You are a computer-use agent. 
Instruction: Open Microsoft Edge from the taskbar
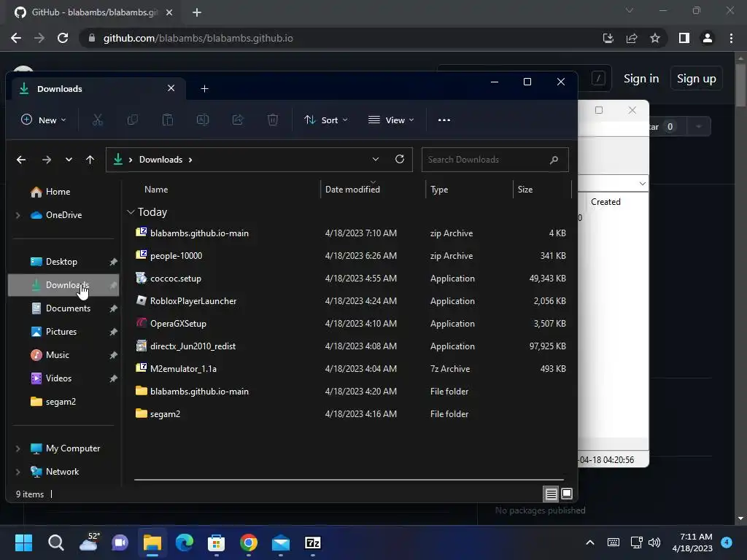click(x=185, y=542)
